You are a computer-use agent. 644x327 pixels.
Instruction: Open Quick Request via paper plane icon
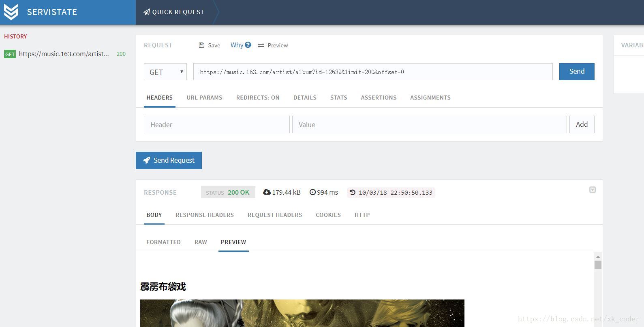click(x=147, y=12)
